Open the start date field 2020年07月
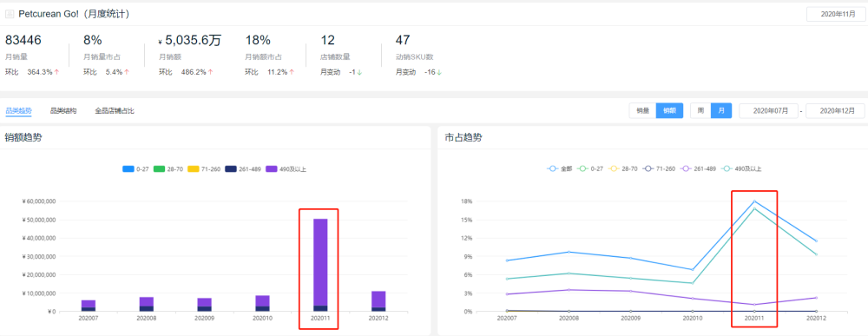 [769, 111]
